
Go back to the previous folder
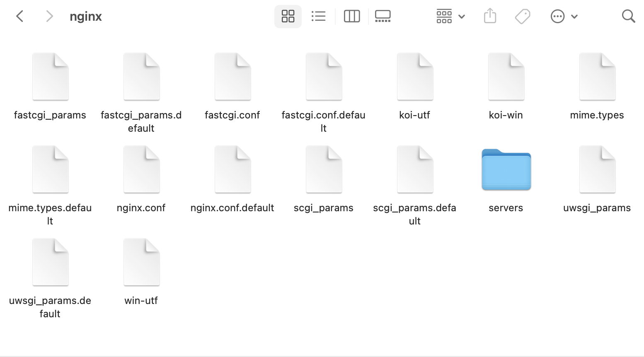tap(19, 17)
